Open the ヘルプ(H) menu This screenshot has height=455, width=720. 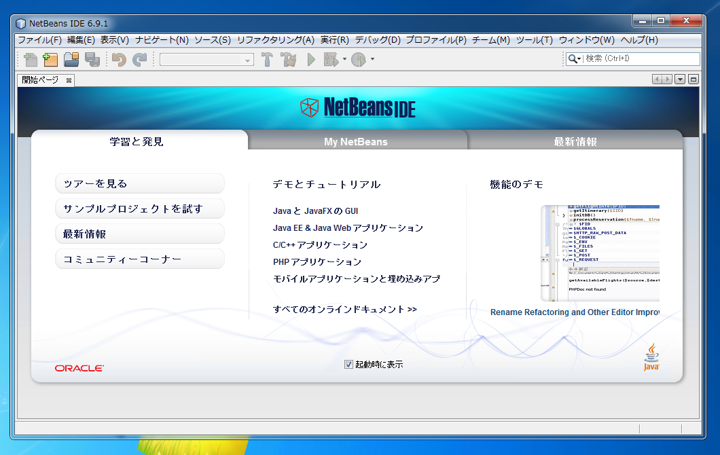(639, 40)
